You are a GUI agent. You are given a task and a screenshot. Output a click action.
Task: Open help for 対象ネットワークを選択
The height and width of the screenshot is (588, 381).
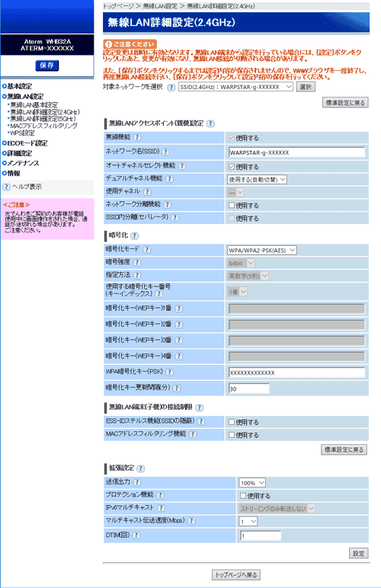(171, 87)
